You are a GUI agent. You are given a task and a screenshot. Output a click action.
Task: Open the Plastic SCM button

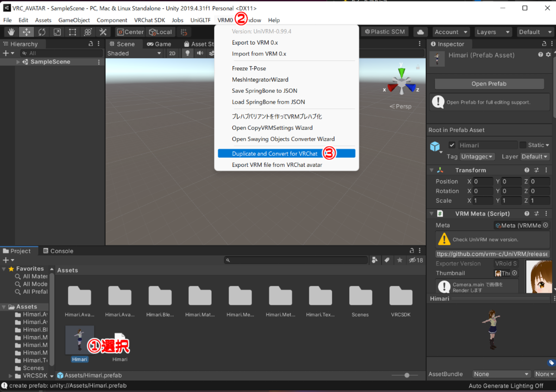[385, 32]
